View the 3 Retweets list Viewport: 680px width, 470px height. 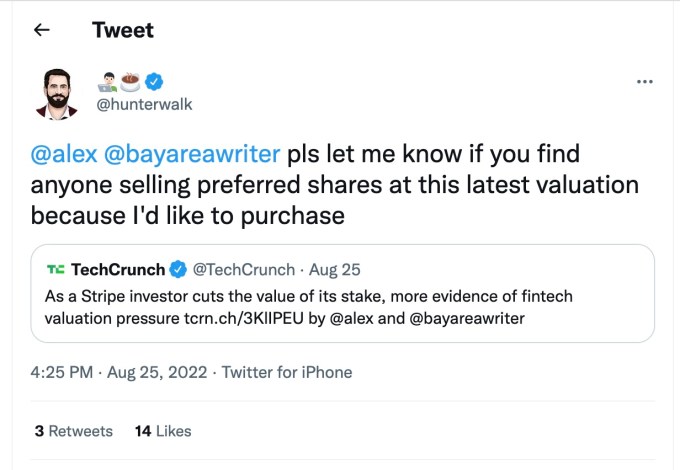pyautogui.click(x=73, y=431)
